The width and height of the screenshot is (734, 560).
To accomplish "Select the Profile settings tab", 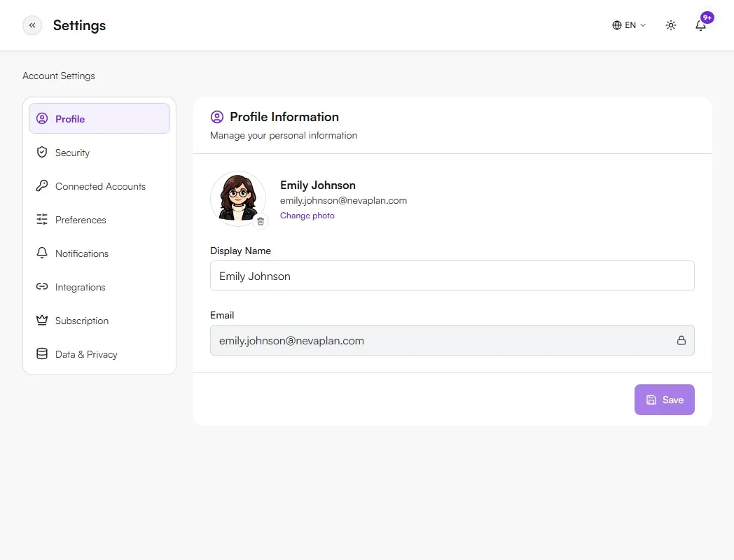I will [x=99, y=118].
